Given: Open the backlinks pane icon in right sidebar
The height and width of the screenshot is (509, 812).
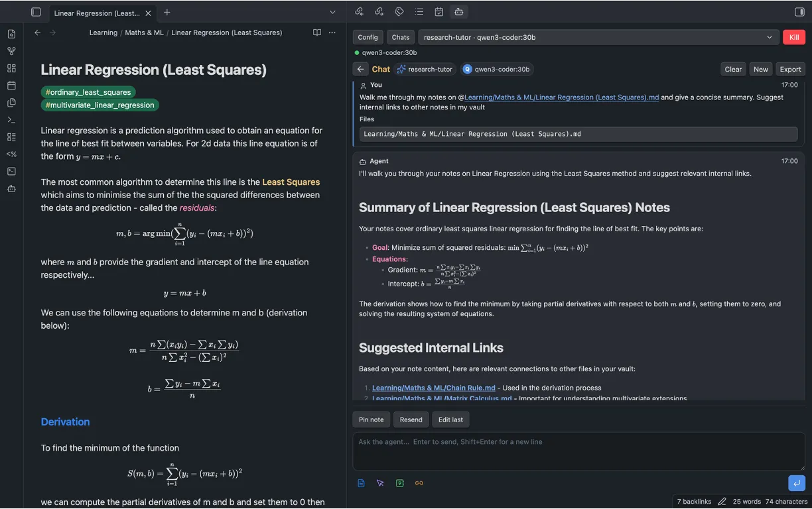Looking at the screenshot, I should point(360,11).
